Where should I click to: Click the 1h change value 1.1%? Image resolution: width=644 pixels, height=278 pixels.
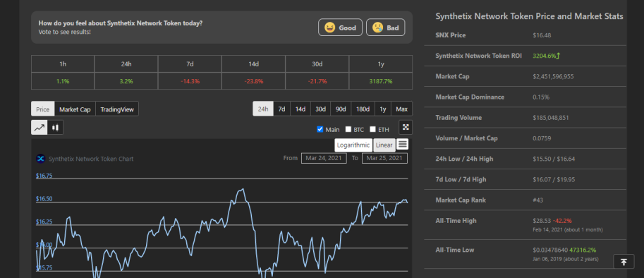[63, 81]
